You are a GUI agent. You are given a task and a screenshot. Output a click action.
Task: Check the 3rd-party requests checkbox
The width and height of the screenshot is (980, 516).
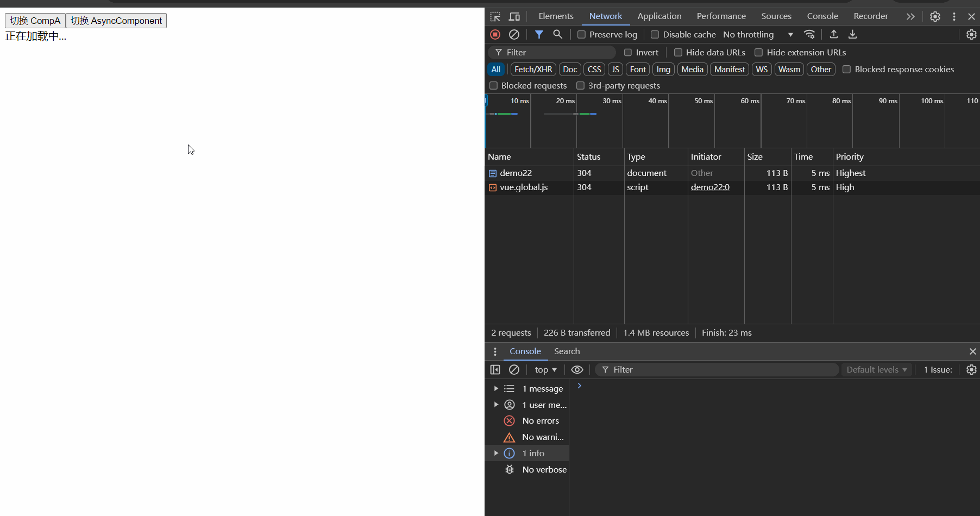pos(580,86)
